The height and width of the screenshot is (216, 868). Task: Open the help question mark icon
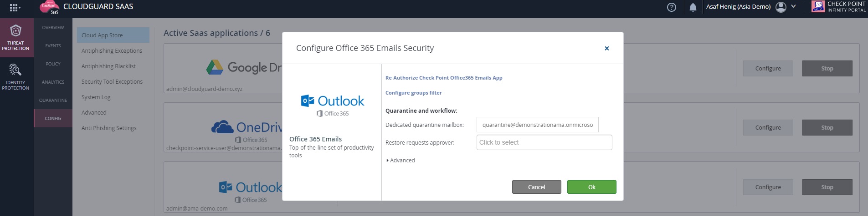tap(671, 7)
